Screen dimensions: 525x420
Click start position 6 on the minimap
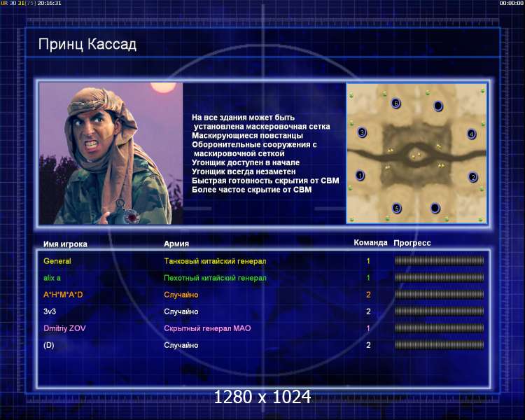click(395, 103)
